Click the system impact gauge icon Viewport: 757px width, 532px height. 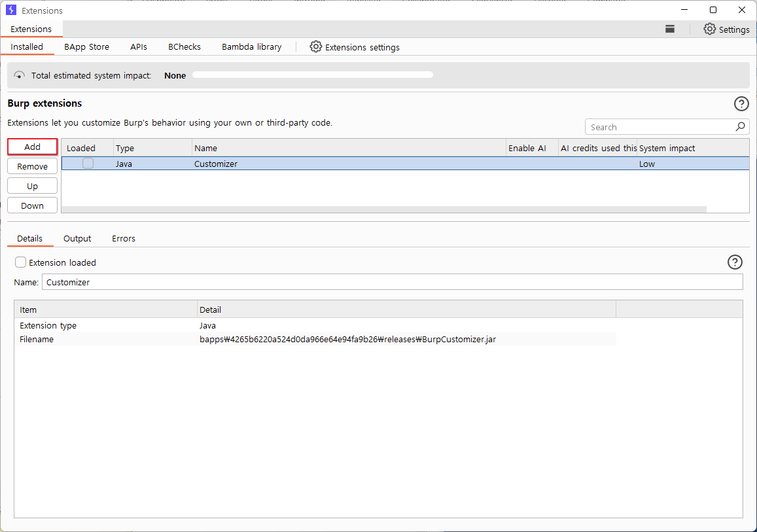point(20,75)
